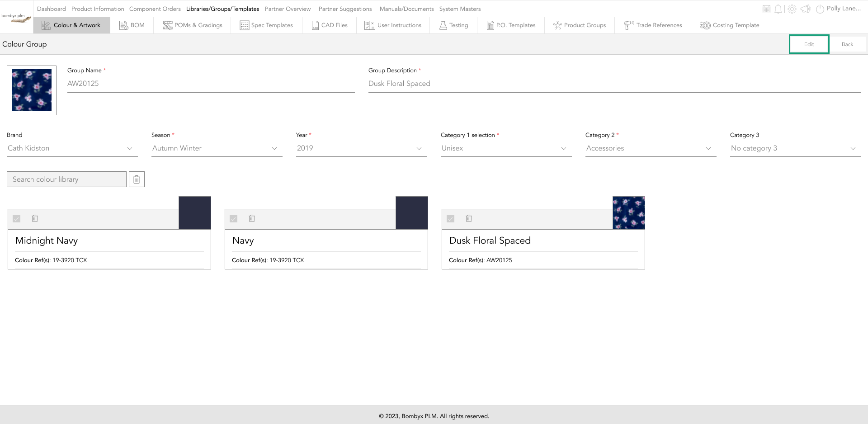
Task: Open the Brand dropdown showing Cath Kidston
Action: (x=72, y=148)
